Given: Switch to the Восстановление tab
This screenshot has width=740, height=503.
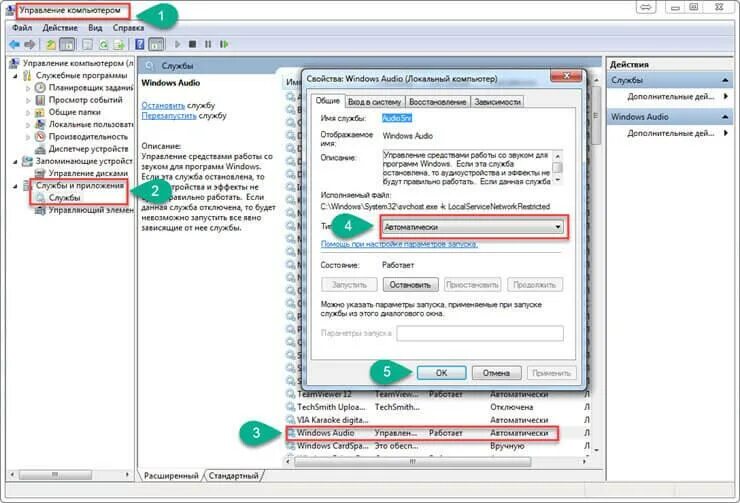Looking at the screenshot, I should [x=437, y=101].
